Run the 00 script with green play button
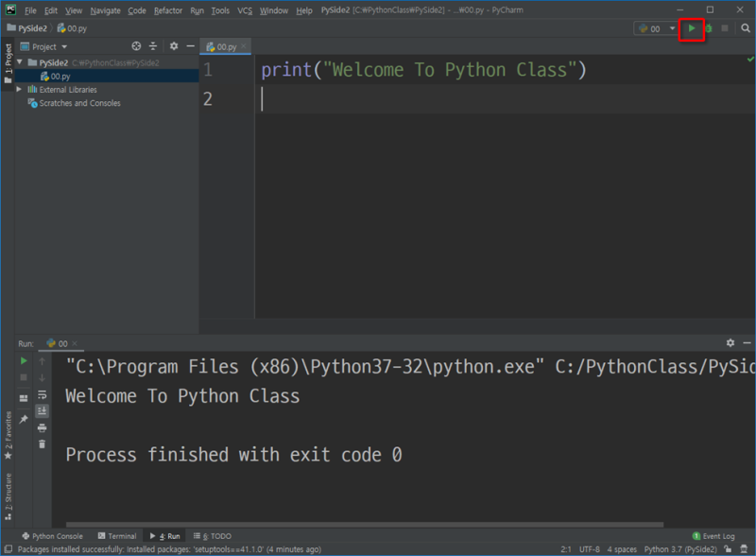 coord(692,28)
